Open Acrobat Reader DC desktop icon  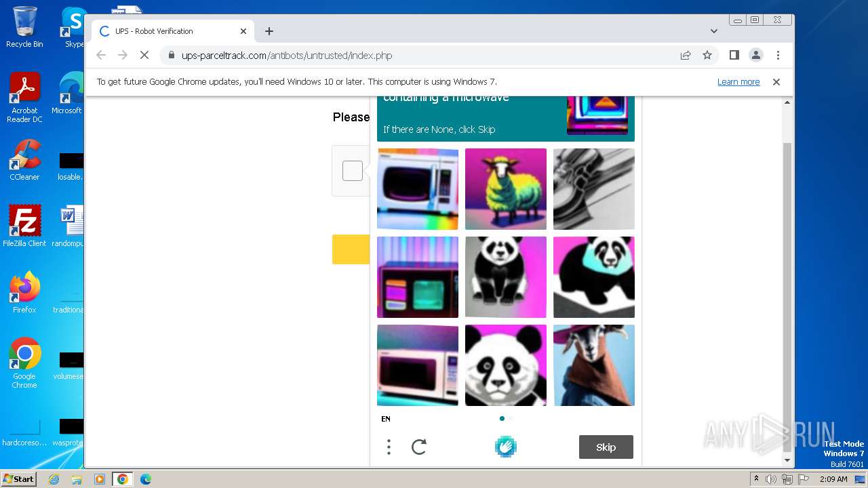pos(24,98)
